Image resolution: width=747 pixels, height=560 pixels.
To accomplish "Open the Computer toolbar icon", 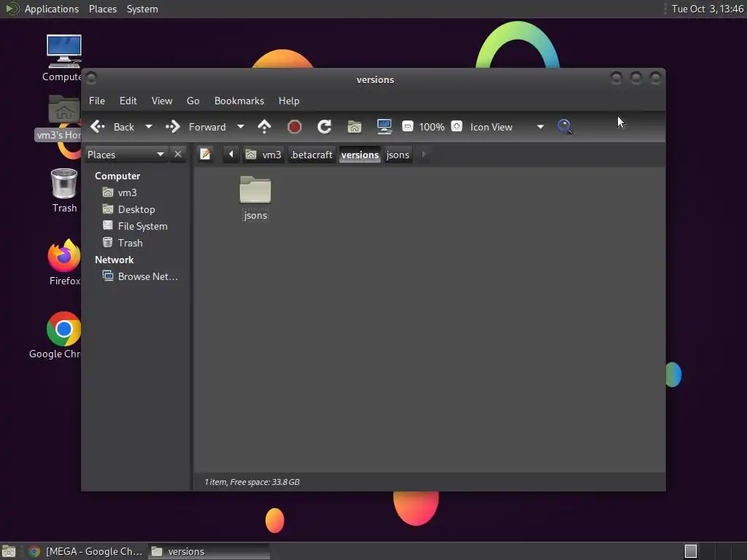I will click(x=384, y=127).
